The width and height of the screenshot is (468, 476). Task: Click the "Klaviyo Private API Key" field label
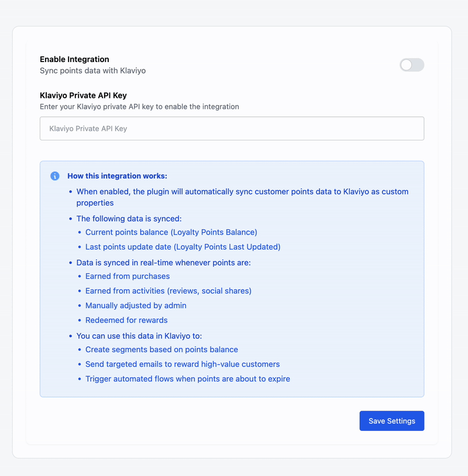[83, 95]
